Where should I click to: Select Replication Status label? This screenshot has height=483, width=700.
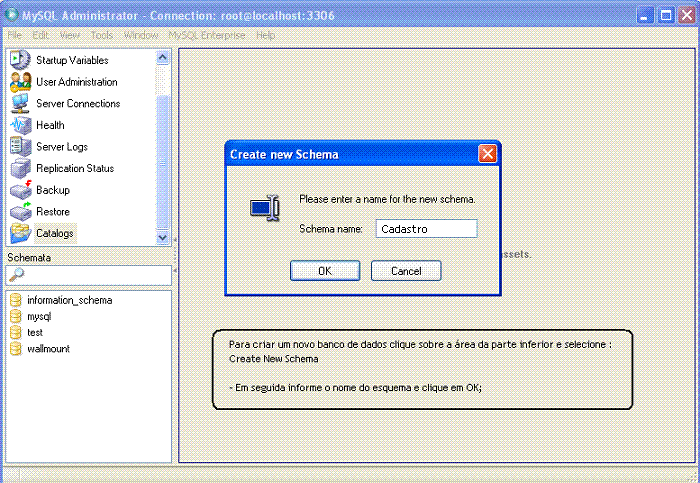[75, 168]
